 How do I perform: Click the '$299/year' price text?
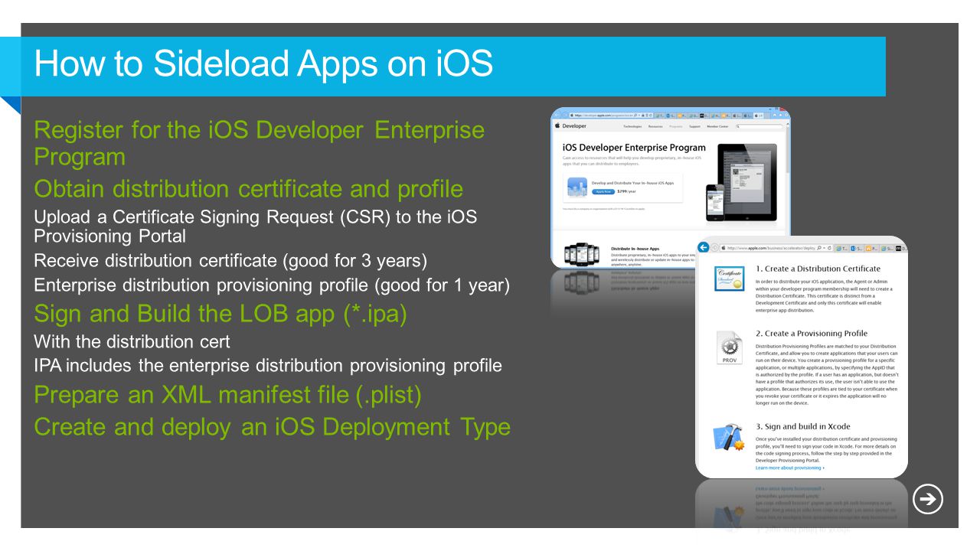click(626, 191)
